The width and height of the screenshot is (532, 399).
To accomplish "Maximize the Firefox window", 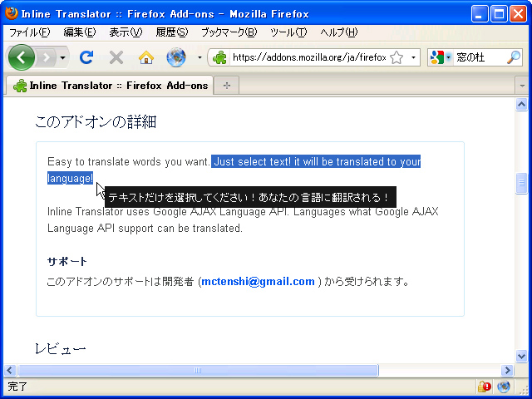I will click(499, 14).
